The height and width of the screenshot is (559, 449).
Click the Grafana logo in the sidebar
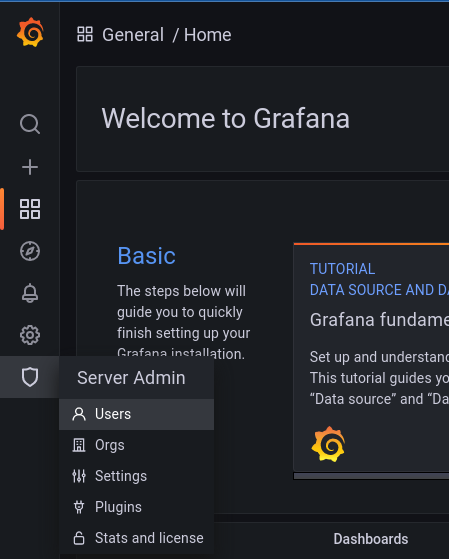tap(30, 32)
